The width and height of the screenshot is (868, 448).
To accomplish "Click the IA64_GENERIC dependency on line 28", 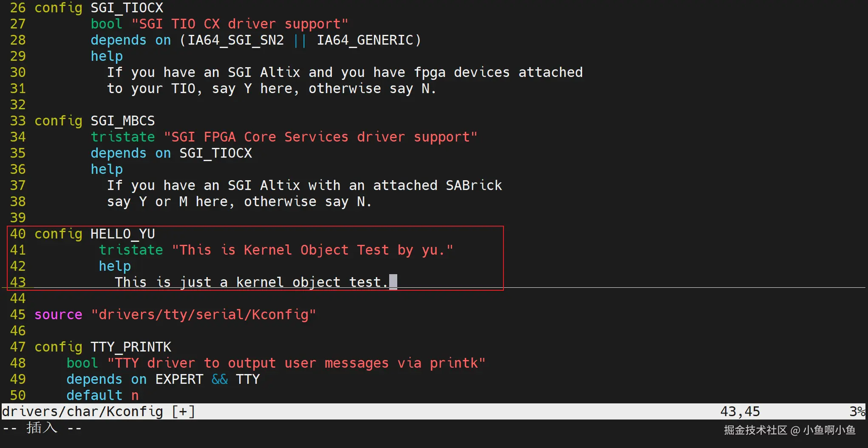I will point(365,40).
